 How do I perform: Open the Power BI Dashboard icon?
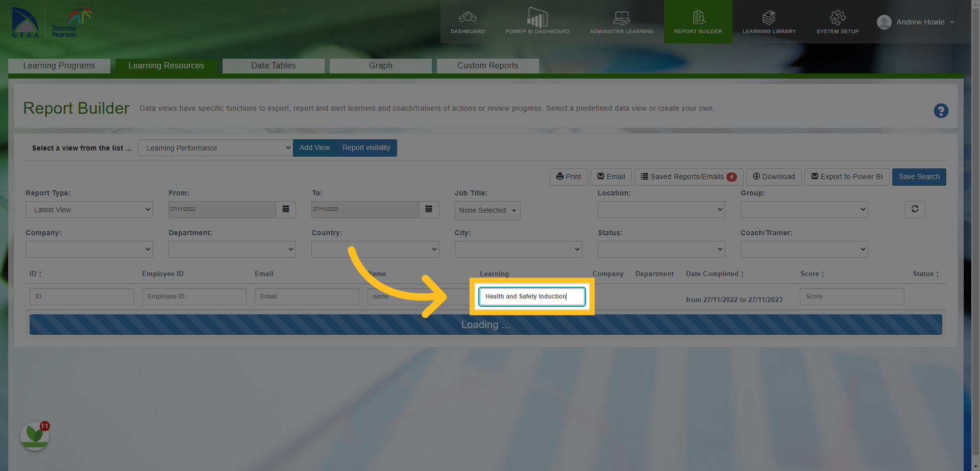pyautogui.click(x=537, y=17)
